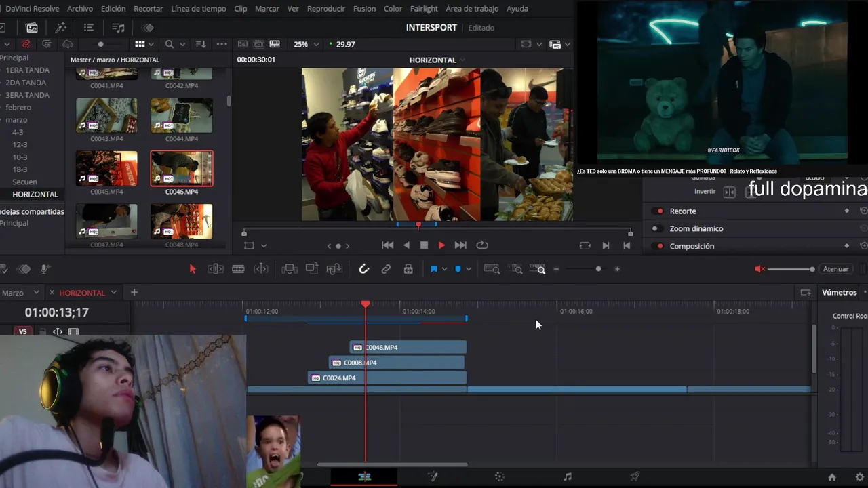Unmute audio with the red speaker icon
Viewport: 868px width, 488px height.
(x=759, y=269)
